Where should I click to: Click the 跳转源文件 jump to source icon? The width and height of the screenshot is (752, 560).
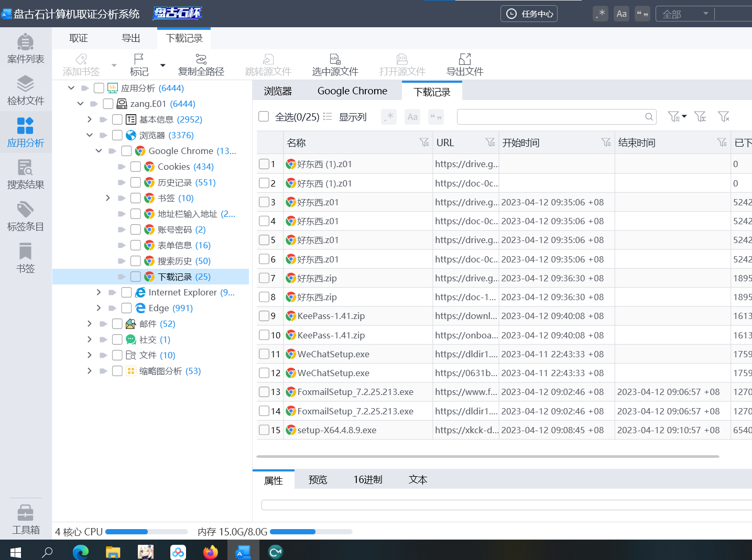(268, 59)
